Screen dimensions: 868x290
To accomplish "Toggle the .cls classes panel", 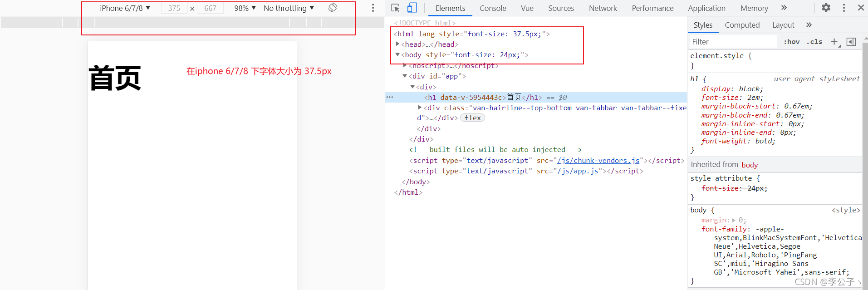I will 814,42.
